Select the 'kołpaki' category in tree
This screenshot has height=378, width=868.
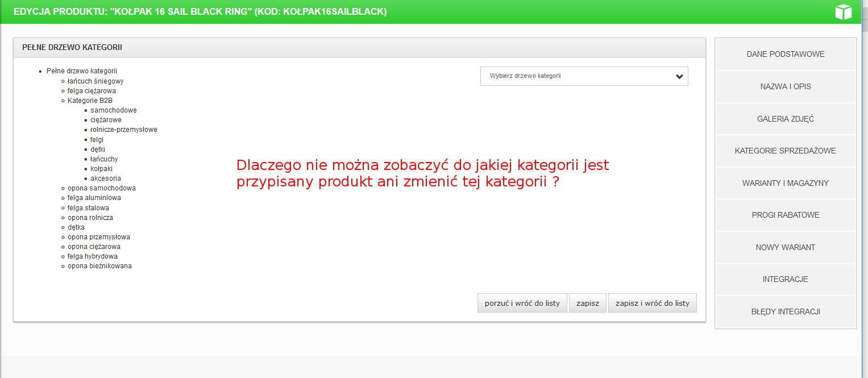101,169
